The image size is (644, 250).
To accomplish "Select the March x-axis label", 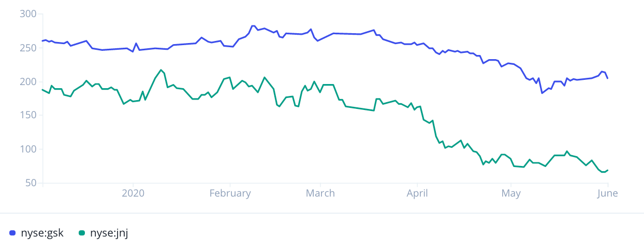I will coord(320,193).
